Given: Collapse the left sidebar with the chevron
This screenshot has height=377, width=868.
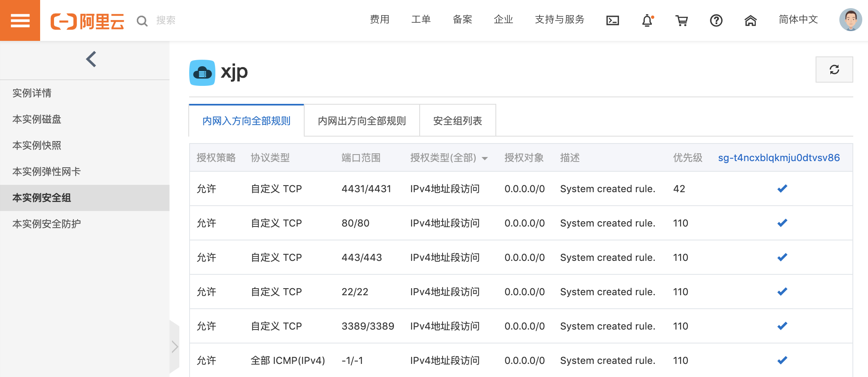Looking at the screenshot, I should (90, 59).
